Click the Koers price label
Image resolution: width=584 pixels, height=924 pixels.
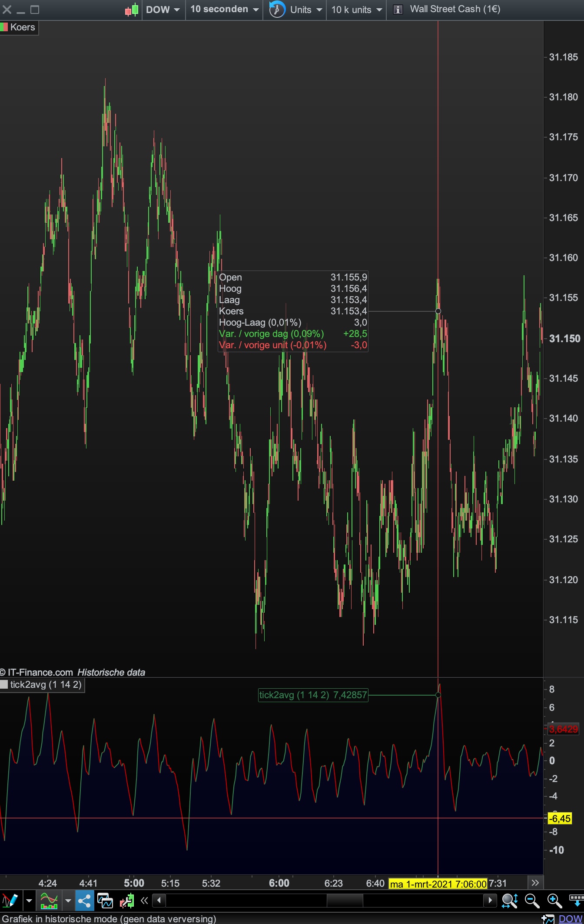[23, 27]
